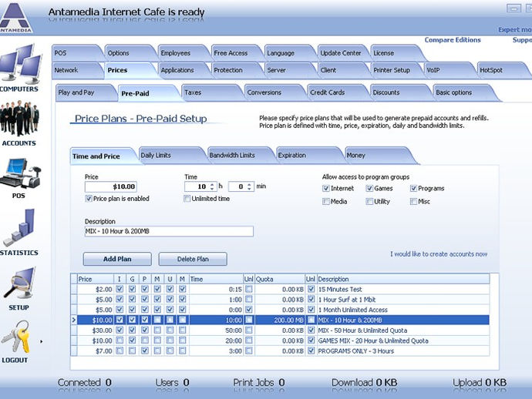Select 'GAMES MIX - 20 Hour & Unlimited Quota' row

pos(280,340)
